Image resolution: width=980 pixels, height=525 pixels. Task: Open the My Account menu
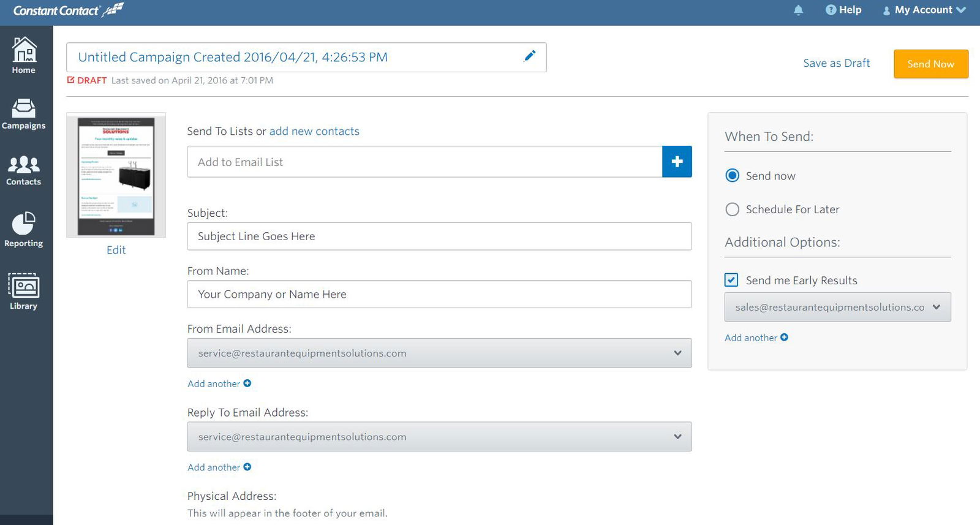tap(924, 10)
